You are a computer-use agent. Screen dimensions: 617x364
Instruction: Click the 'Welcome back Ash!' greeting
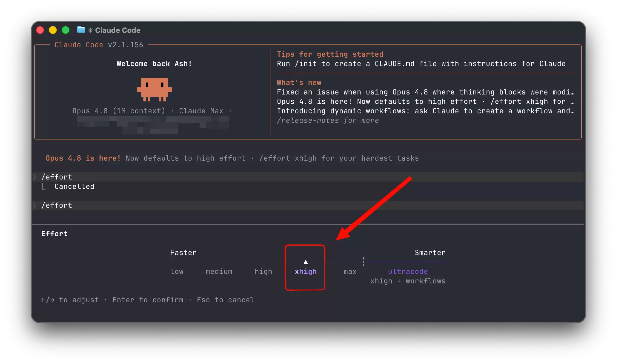point(154,64)
